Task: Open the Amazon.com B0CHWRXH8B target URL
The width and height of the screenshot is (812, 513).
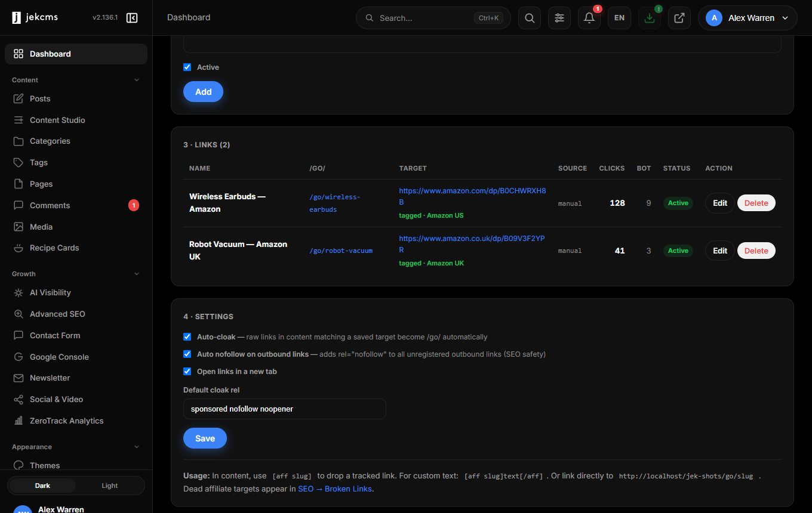Action: (472, 196)
